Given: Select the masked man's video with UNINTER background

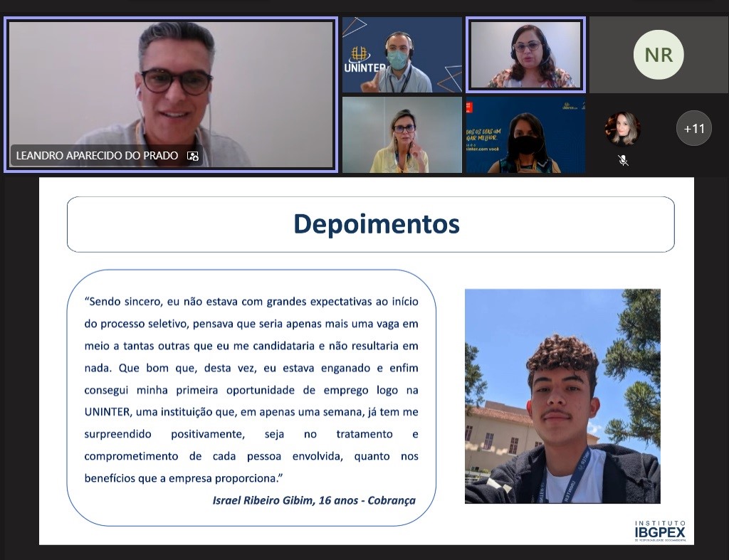Looking at the screenshot, I should (402, 56).
